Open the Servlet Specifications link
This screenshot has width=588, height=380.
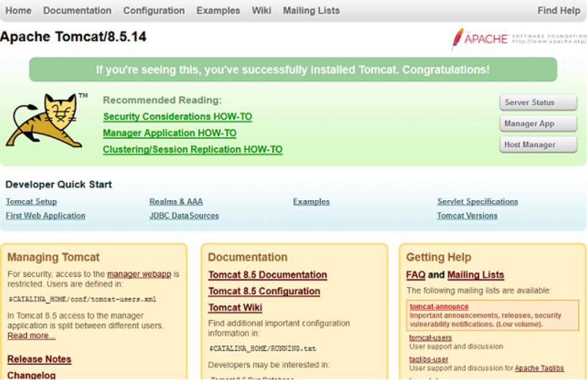tap(478, 202)
